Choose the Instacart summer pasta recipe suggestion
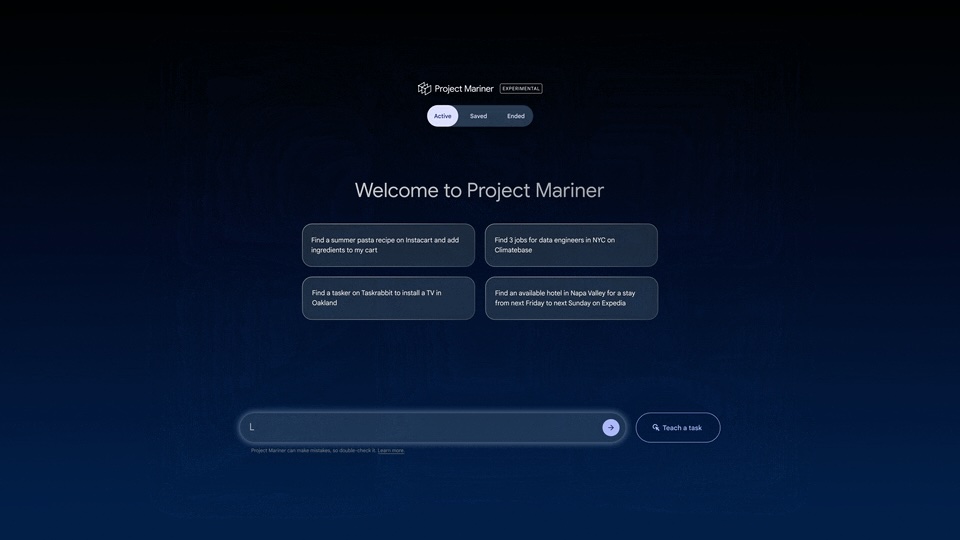The height and width of the screenshot is (540, 960). pyautogui.click(x=388, y=245)
